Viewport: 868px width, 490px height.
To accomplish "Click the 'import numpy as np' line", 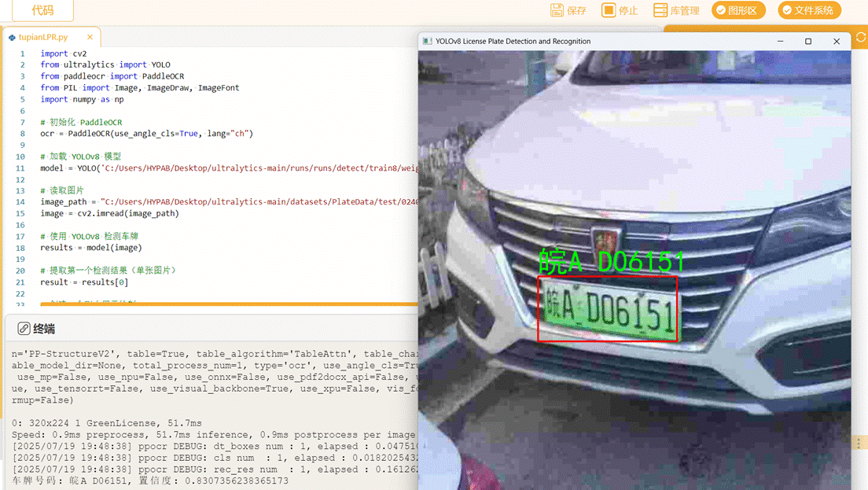I will (x=82, y=100).
